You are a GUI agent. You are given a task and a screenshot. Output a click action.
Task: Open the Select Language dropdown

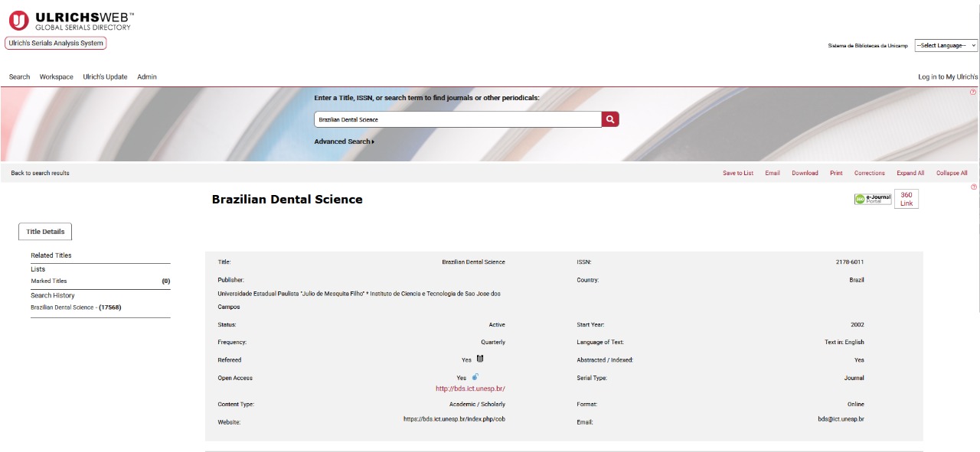[x=946, y=46]
